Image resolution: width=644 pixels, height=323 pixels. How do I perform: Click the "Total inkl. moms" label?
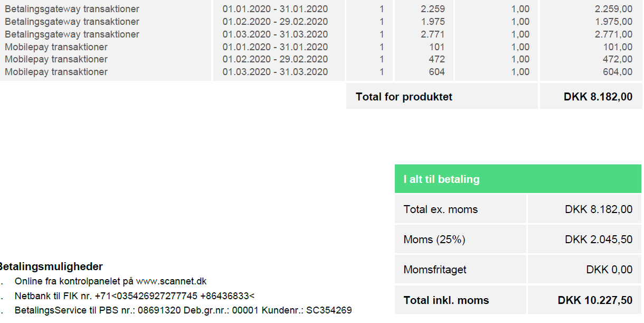[x=446, y=300]
